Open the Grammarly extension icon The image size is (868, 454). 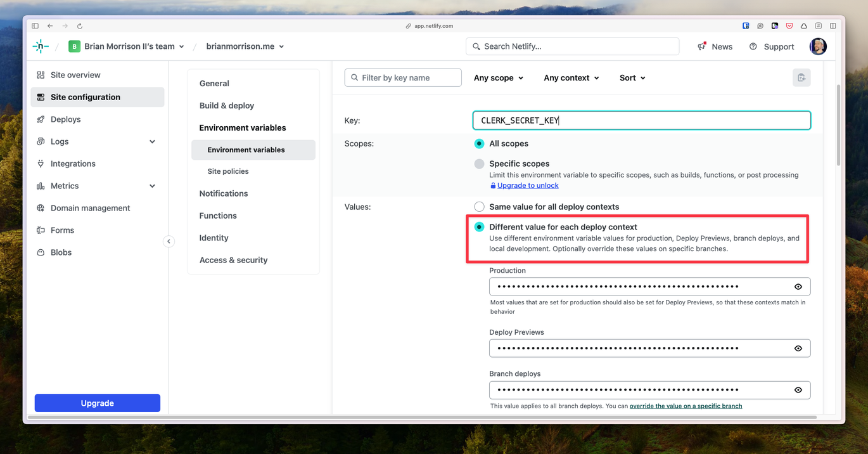[x=761, y=26]
